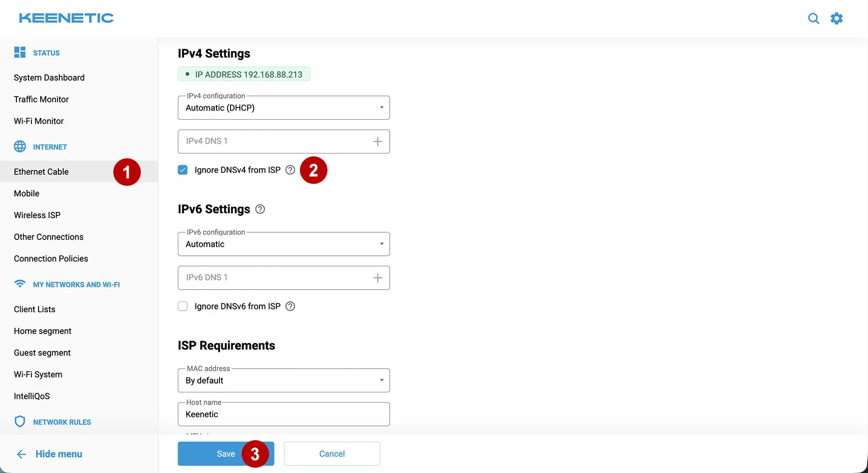
Task: Select the My Networks Wi-Fi icon
Action: tap(19, 284)
